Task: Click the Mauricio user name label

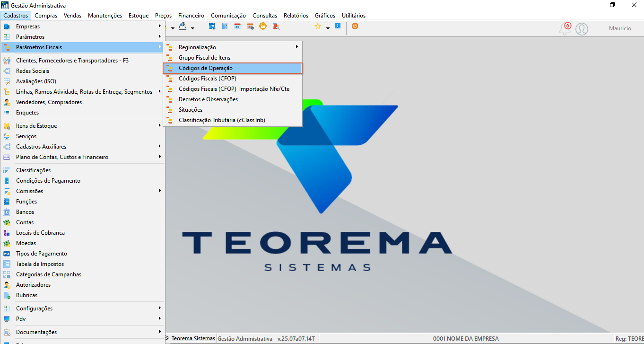Action: [620, 28]
